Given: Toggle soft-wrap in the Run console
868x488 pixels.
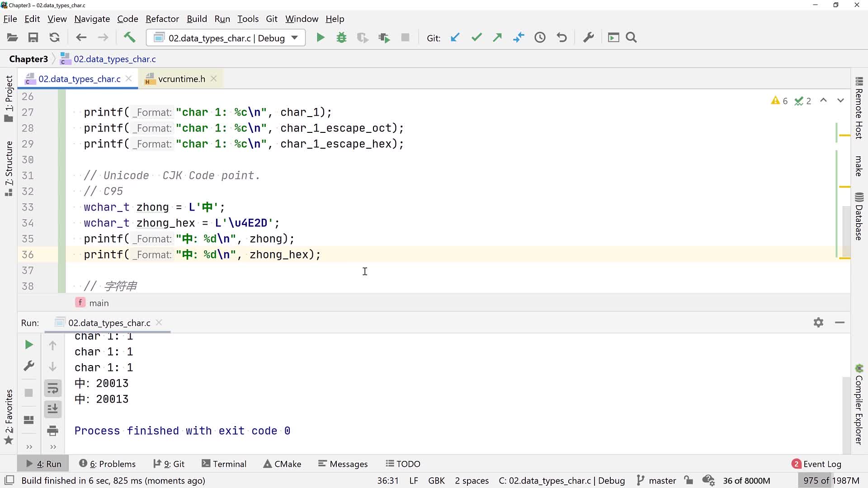Looking at the screenshot, I should pyautogui.click(x=53, y=388).
